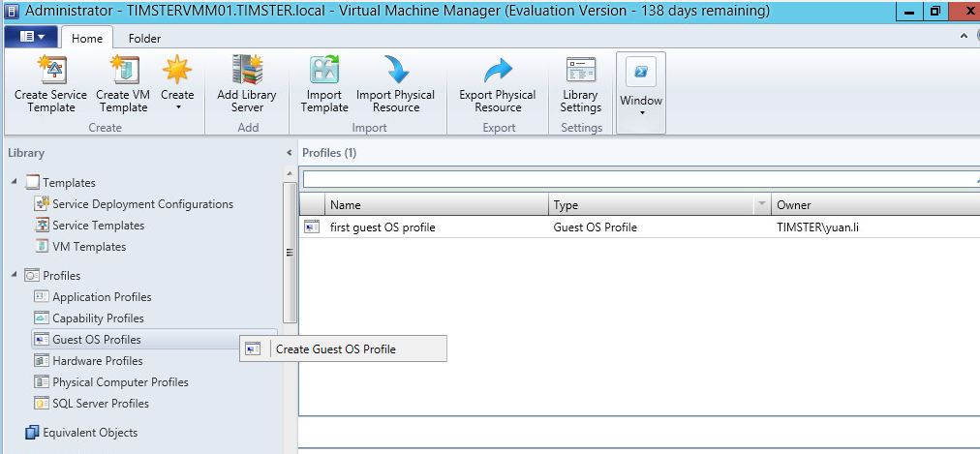Select Hardware Profiles icon
Screen dimensions: 980x454
pyautogui.click(x=42, y=360)
